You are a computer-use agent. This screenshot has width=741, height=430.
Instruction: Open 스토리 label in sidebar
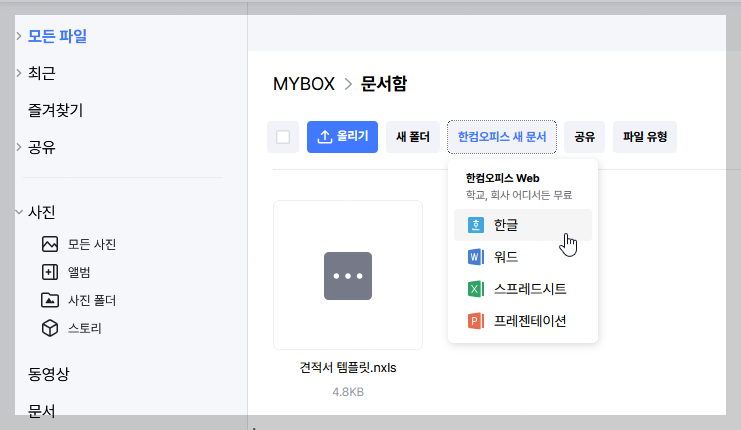pyautogui.click(x=85, y=328)
